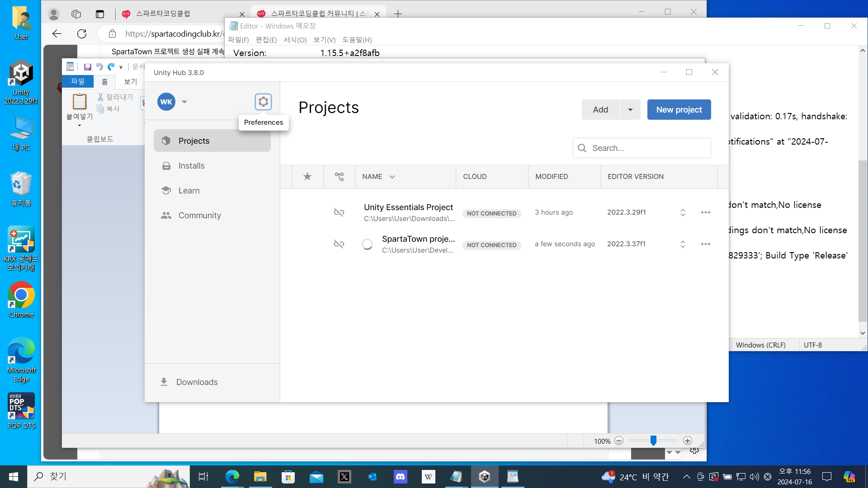
Task: Sort by version control column icon
Action: tap(339, 177)
